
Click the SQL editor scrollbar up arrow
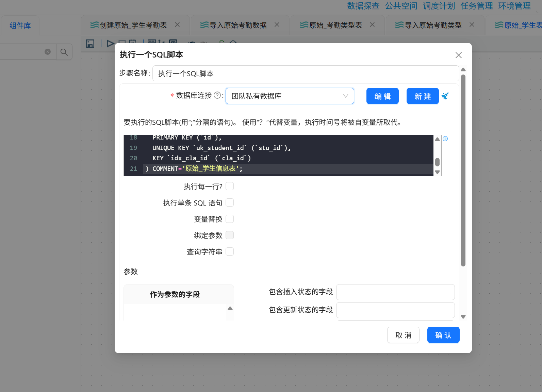click(437, 139)
